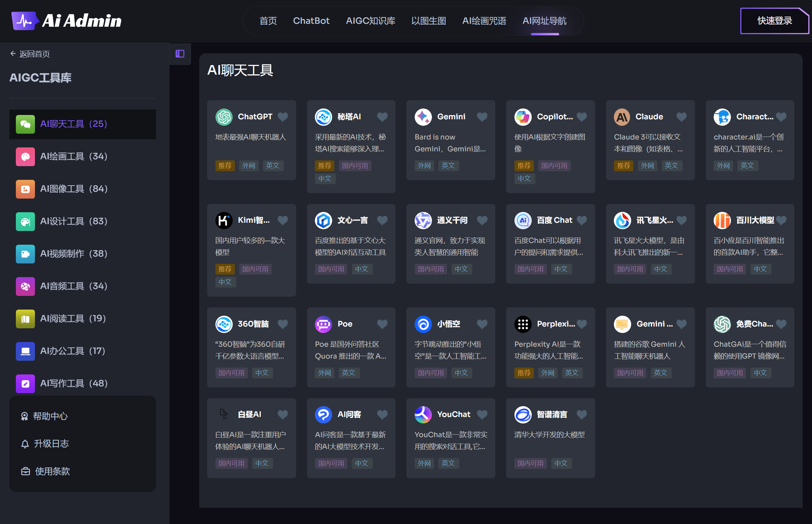This screenshot has width=812, height=524.
Task: Click the 白昼AI icon
Action: (x=224, y=414)
